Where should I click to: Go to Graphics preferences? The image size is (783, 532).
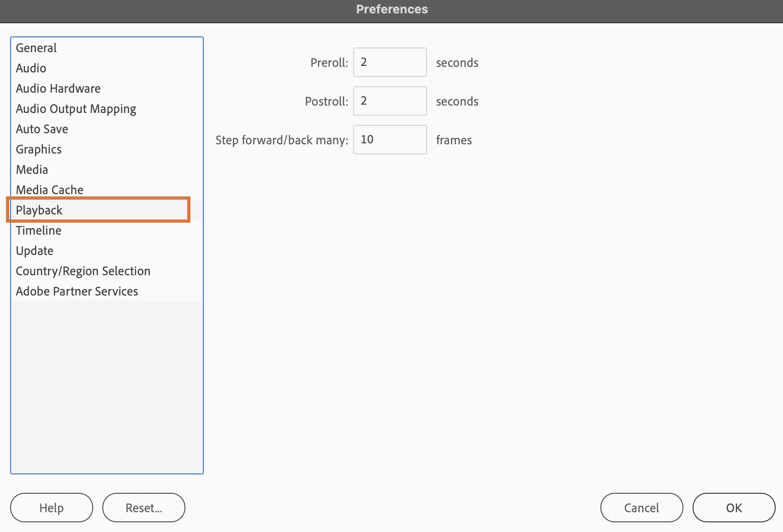pos(39,149)
